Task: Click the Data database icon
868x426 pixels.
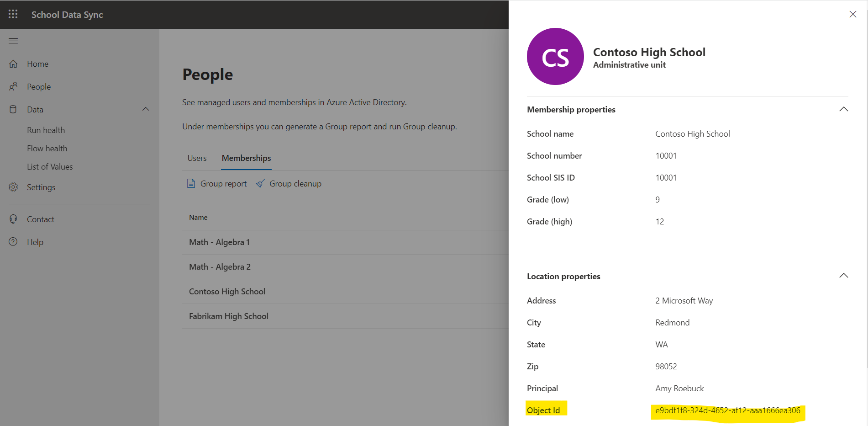Action: [13, 109]
